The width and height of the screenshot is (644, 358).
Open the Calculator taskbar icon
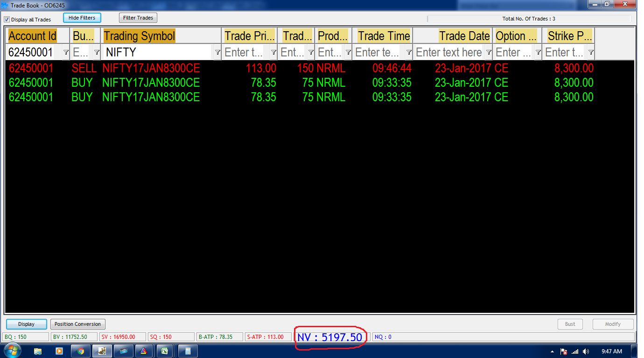(x=188, y=351)
